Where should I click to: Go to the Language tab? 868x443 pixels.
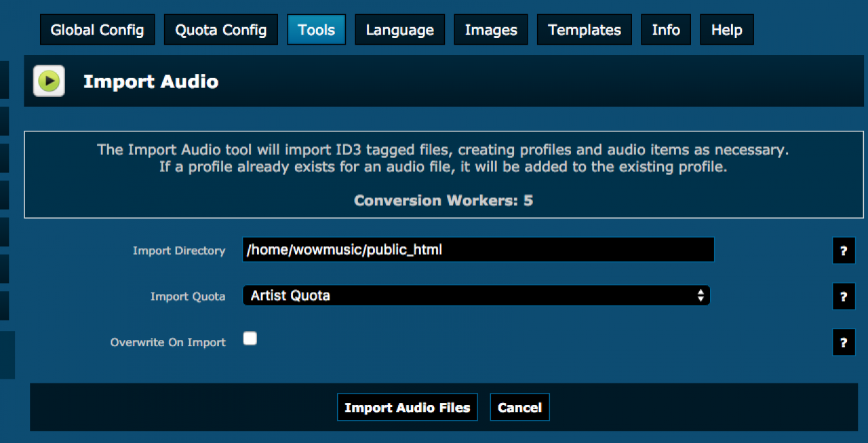(x=399, y=30)
